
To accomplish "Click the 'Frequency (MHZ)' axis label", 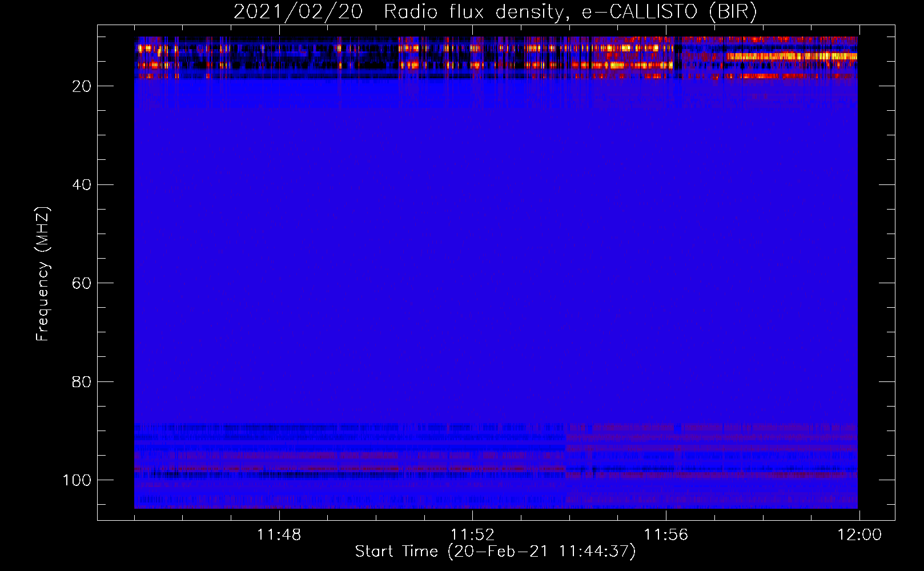I will (43, 274).
